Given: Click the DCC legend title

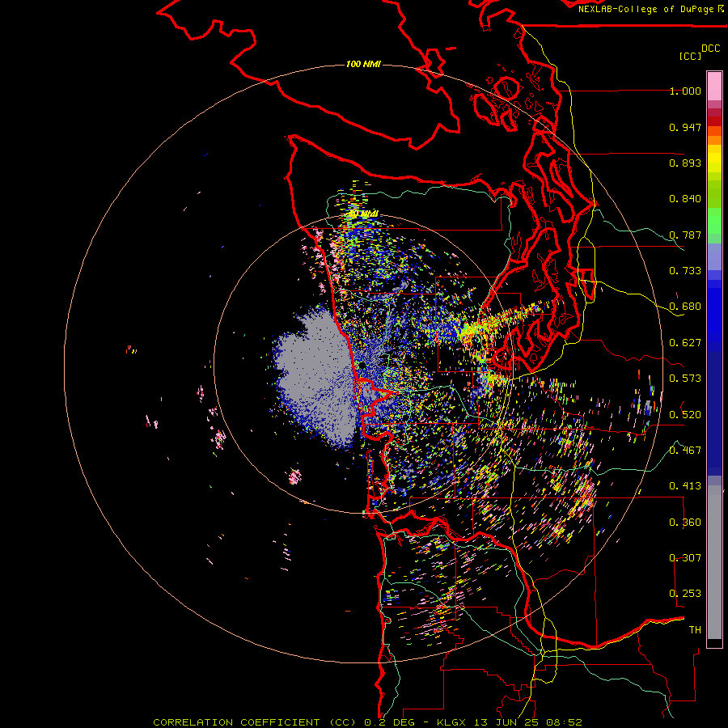Looking at the screenshot, I should point(710,49).
